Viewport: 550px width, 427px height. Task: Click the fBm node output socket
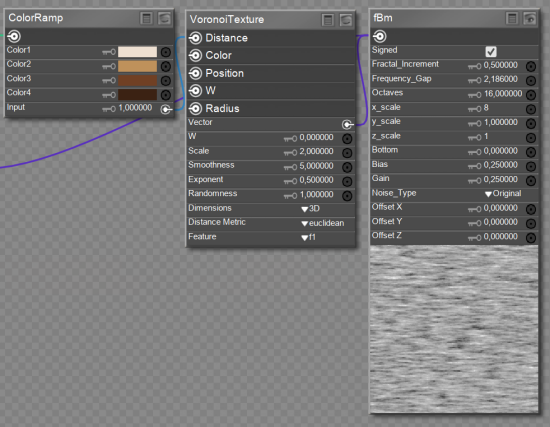pyautogui.click(x=380, y=36)
